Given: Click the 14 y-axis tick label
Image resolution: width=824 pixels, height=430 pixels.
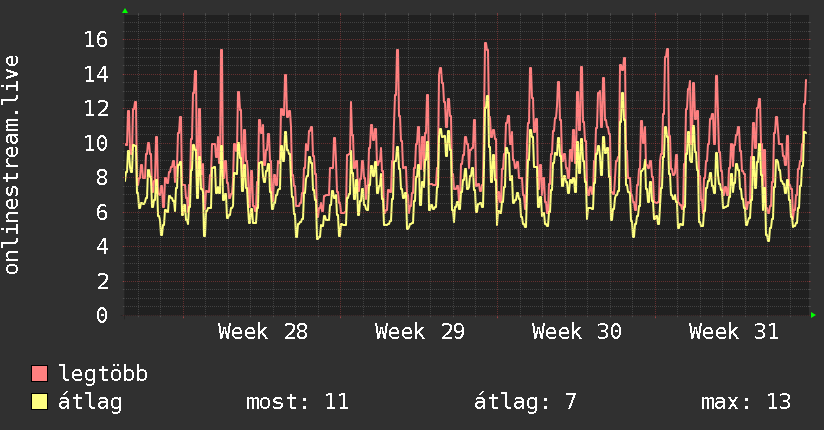Looking at the screenshot, I should coord(96,74).
